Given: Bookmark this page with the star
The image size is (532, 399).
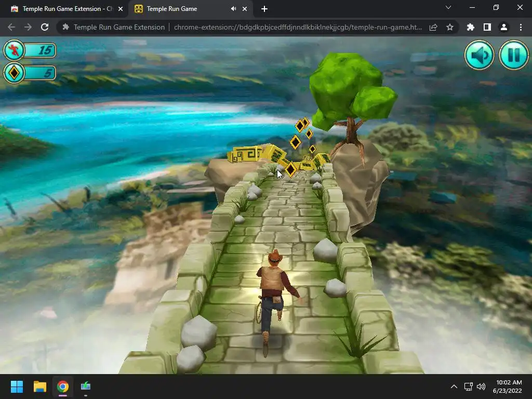Looking at the screenshot, I should pyautogui.click(x=450, y=27).
